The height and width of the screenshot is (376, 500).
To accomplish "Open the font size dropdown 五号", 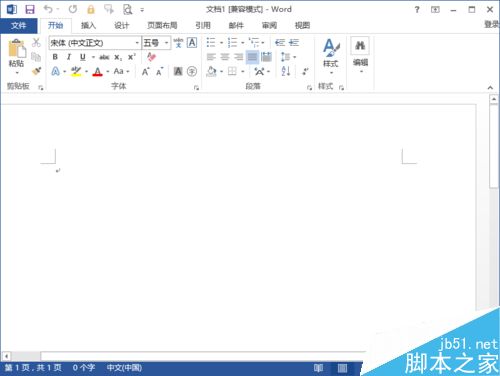I will click(x=166, y=43).
